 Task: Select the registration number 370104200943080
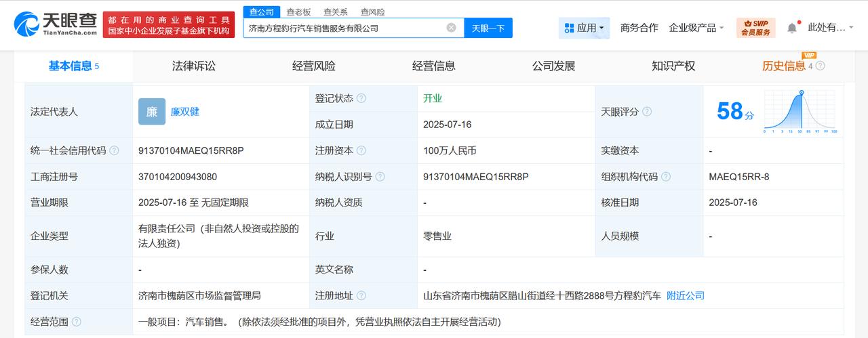point(178,177)
